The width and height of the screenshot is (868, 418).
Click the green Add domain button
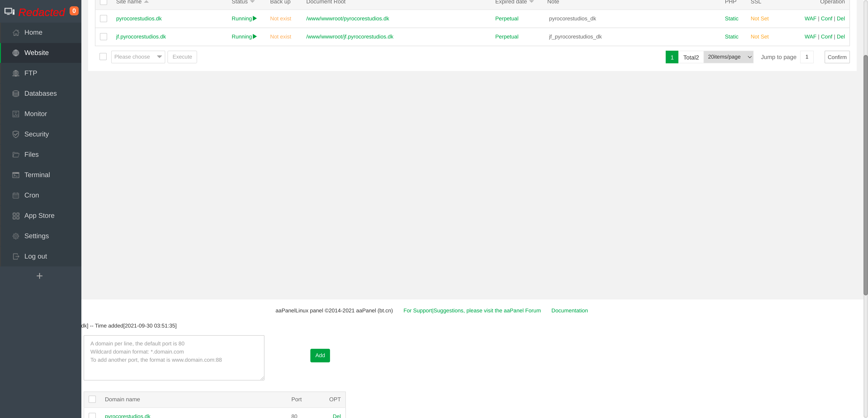click(x=320, y=355)
